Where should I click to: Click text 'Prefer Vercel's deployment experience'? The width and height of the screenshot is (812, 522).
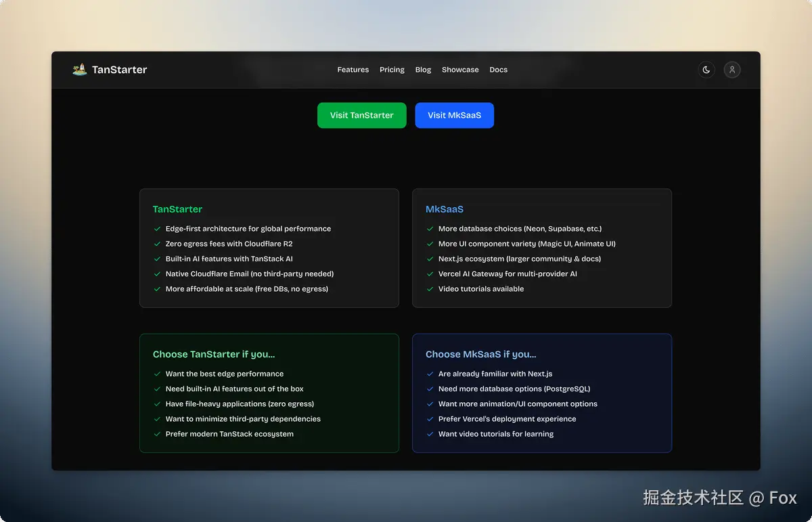[507, 419]
